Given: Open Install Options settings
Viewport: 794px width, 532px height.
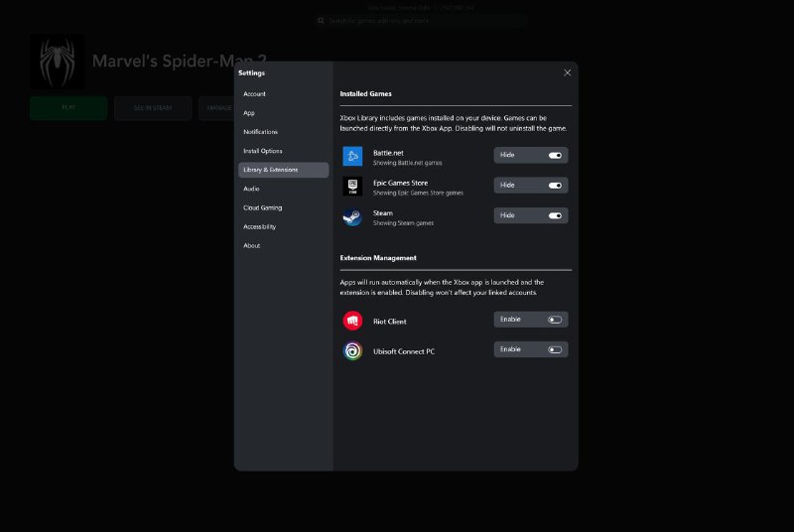Looking at the screenshot, I should 263,151.
